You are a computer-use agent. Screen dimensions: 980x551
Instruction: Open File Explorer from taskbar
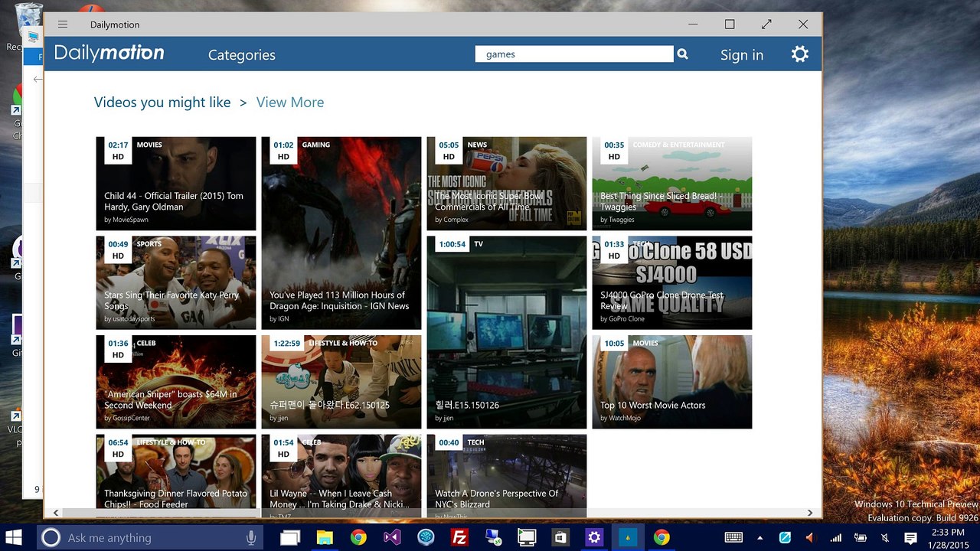[325, 538]
